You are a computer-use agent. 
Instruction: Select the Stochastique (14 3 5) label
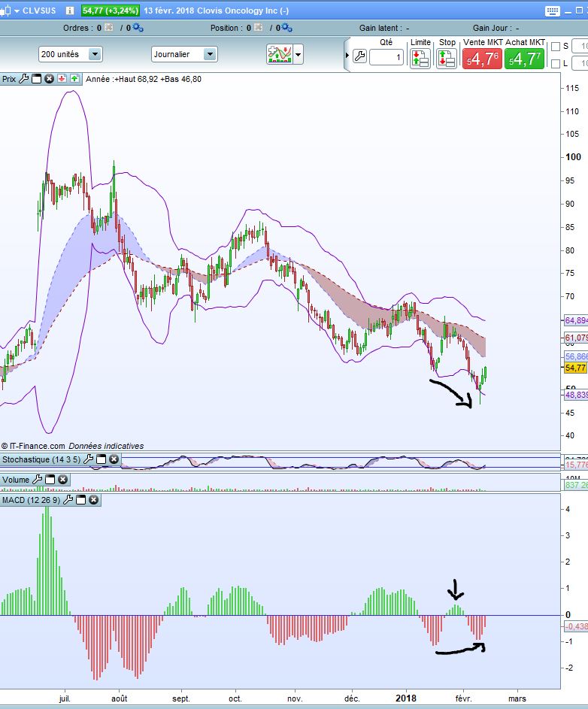click(41, 459)
